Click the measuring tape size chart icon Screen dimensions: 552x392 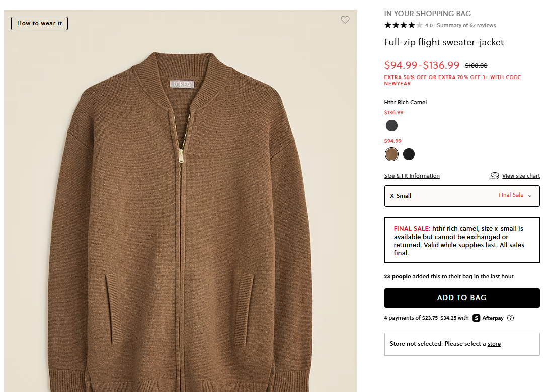[x=493, y=176]
